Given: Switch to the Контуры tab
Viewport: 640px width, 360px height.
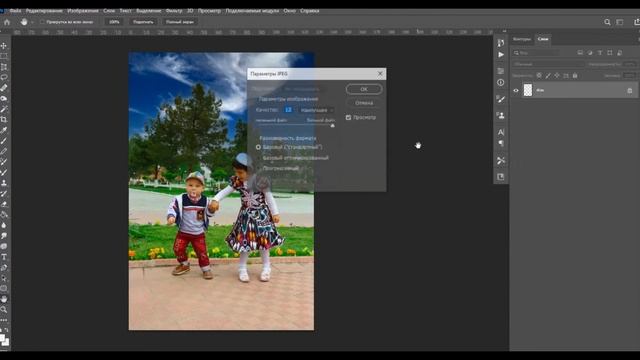Looking at the screenshot, I should [522, 39].
